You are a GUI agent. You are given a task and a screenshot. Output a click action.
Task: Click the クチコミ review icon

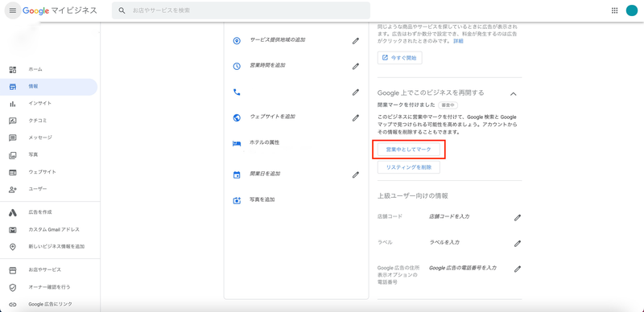tap(13, 121)
